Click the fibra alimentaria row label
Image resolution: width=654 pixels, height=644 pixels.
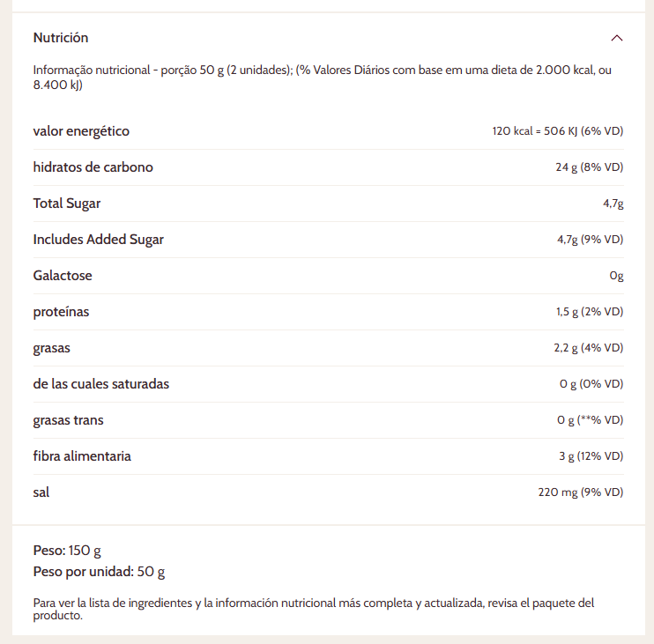coord(82,456)
